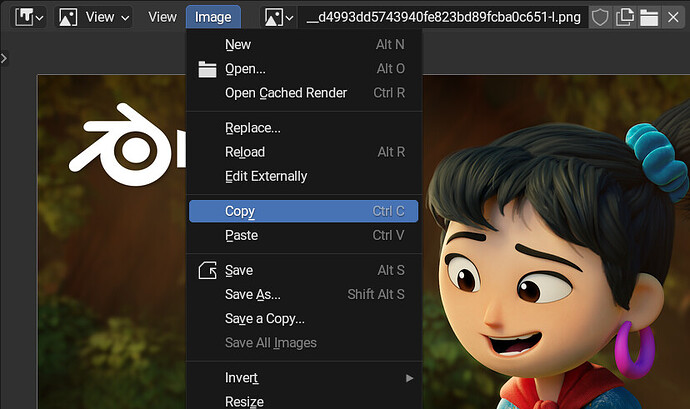
Task: Select Edit Externally
Action: (x=303, y=176)
